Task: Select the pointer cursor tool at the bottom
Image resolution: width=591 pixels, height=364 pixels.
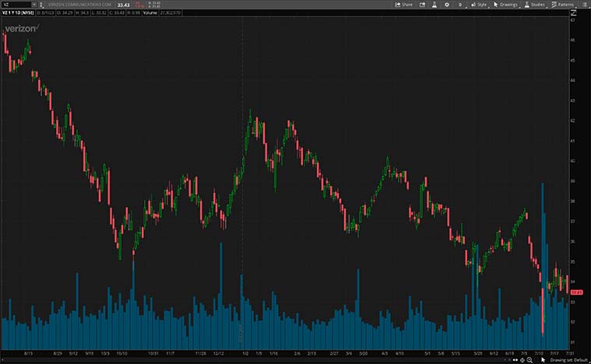Action: coord(544,360)
